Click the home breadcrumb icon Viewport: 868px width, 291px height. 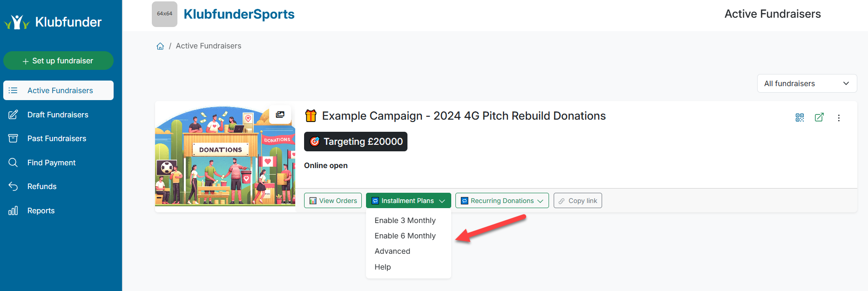pyautogui.click(x=160, y=46)
